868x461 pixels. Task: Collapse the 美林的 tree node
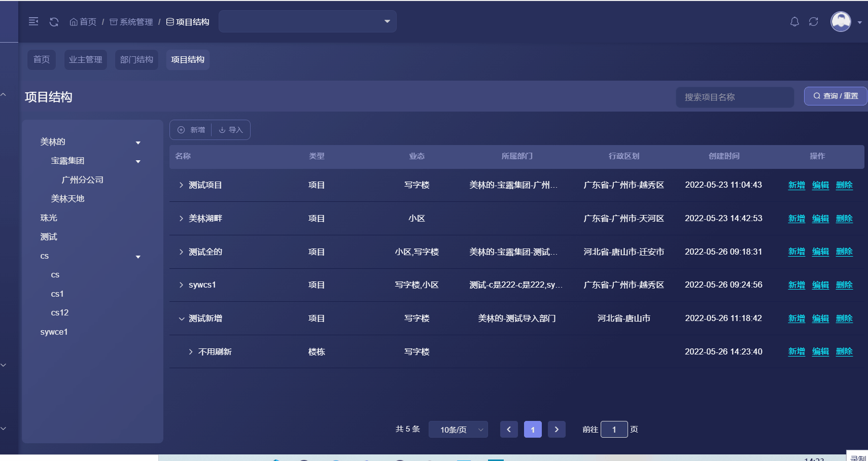pos(137,142)
